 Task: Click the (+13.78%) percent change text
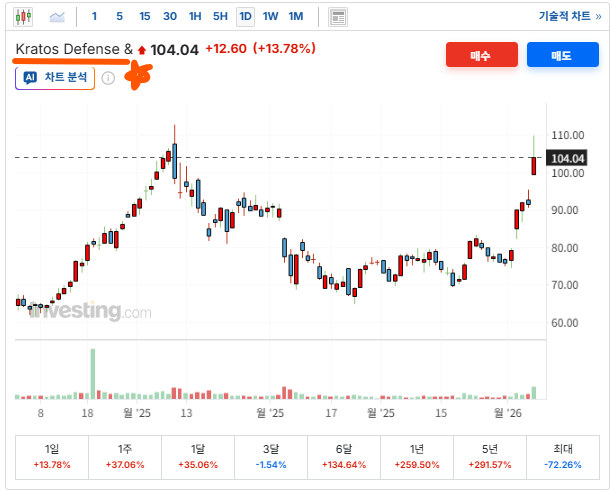tap(284, 49)
